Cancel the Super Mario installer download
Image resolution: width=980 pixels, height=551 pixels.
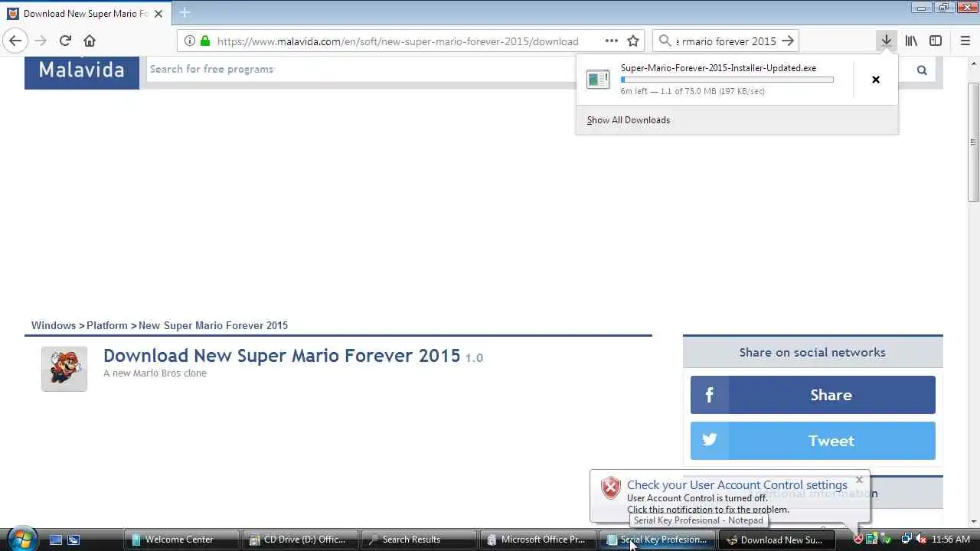pyautogui.click(x=876, y=80)
